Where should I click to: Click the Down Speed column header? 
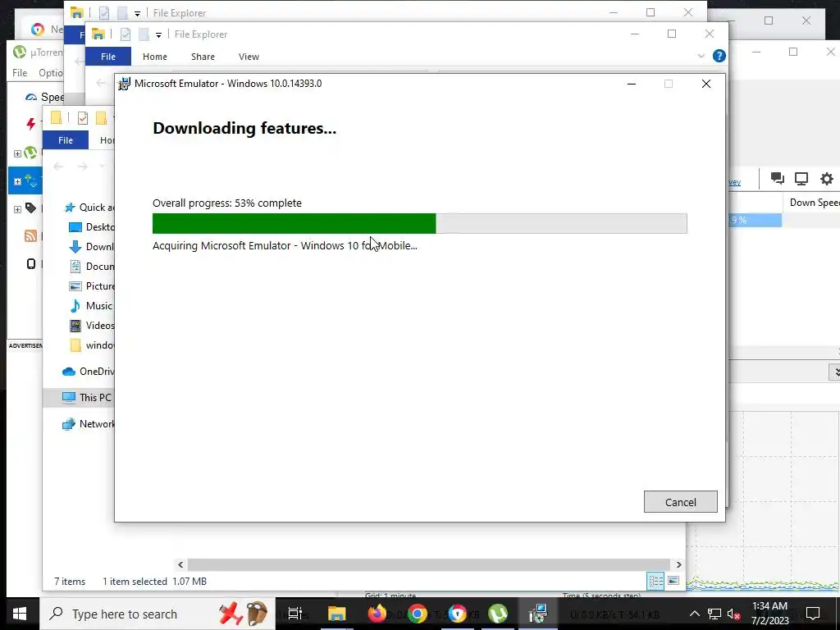click(x=811, y=203)
